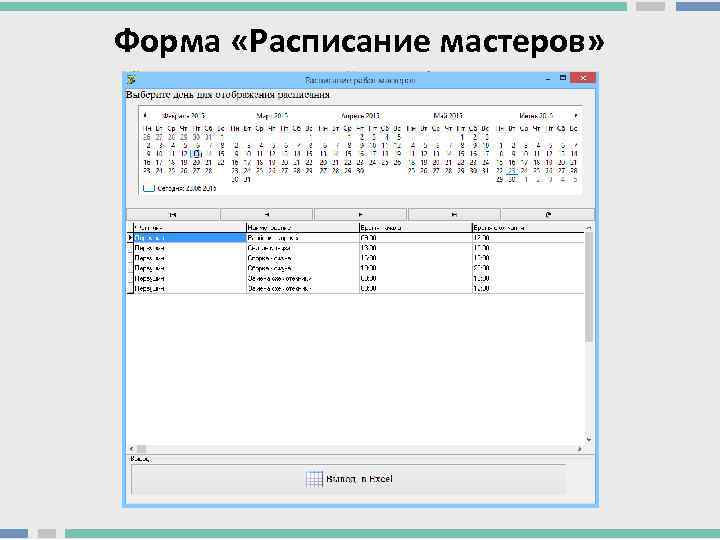Click the Март 2015 month title
The height and width of the screenshot is (540, 720).
click(272, 116)
